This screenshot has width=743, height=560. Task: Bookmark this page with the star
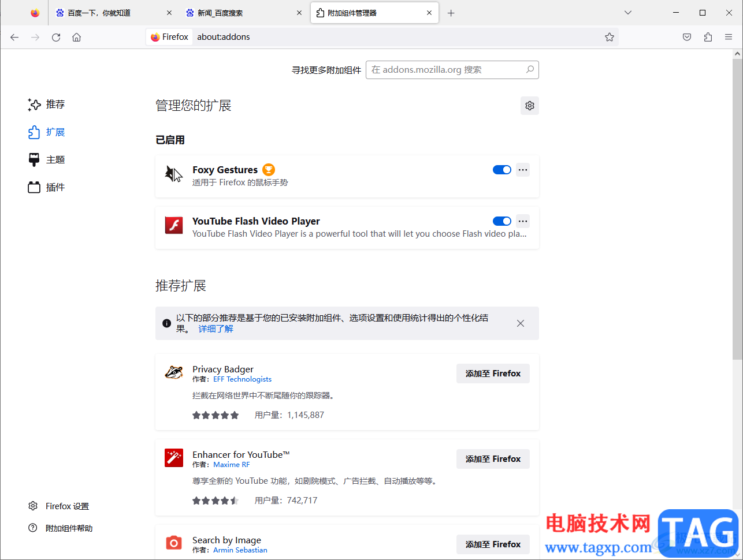(610, 37)
